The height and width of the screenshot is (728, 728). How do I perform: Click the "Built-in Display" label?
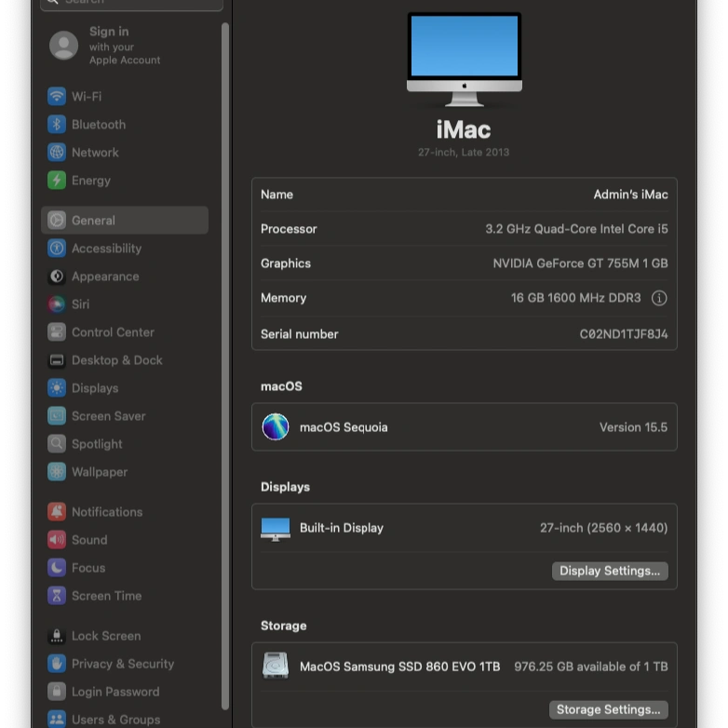point(342,528)
